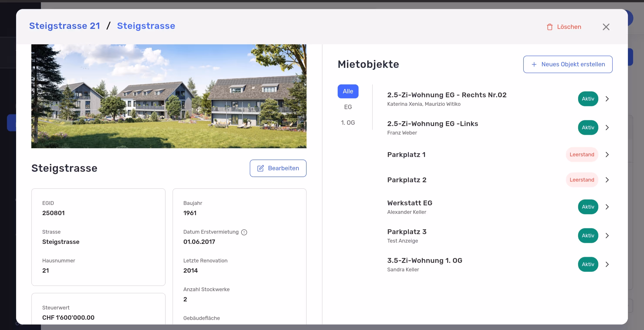The image size is (644, 330).
Task: Click tenant name Sandra Keller
Action: coord(403,270)
